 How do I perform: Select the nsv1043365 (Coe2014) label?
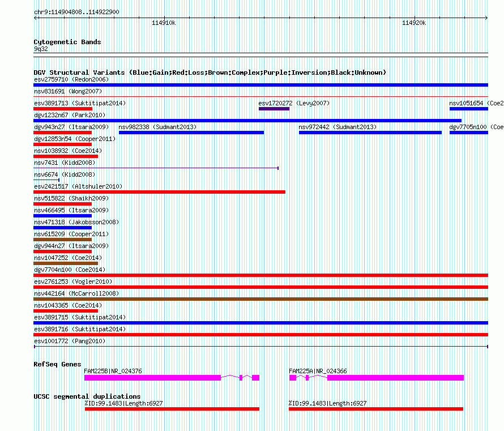68,305
